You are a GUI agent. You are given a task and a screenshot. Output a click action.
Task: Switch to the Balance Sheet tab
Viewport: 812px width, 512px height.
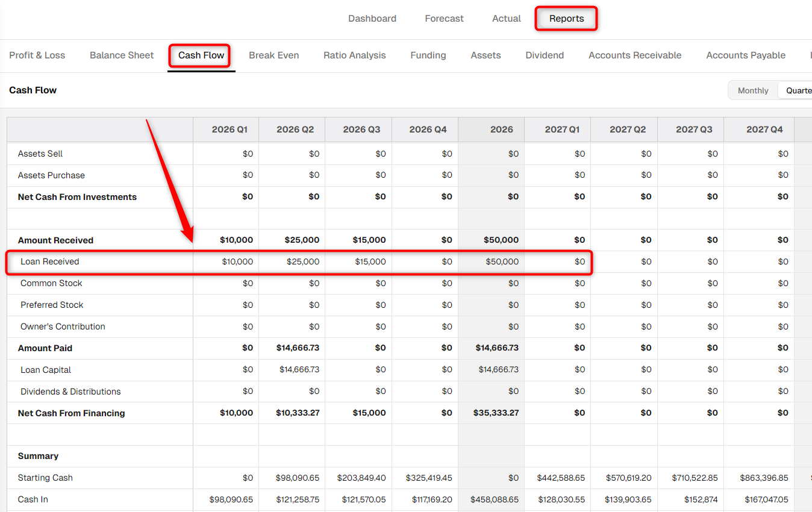[122, 55]
